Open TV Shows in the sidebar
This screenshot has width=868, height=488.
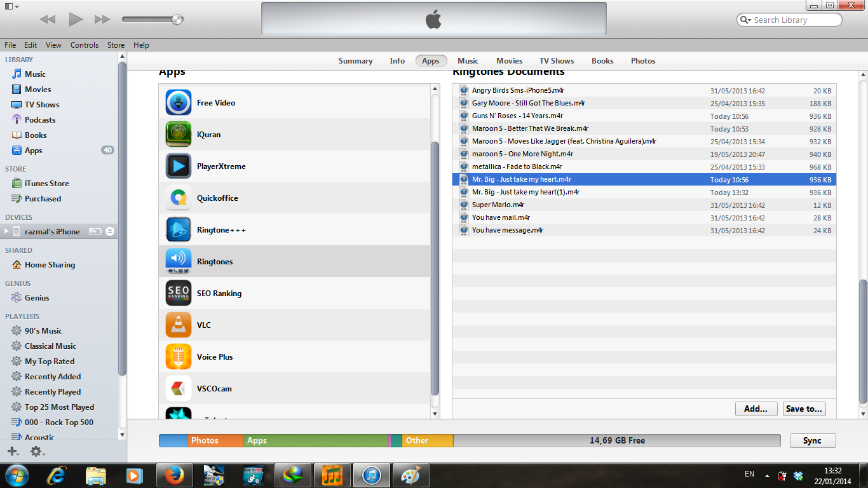42,105
